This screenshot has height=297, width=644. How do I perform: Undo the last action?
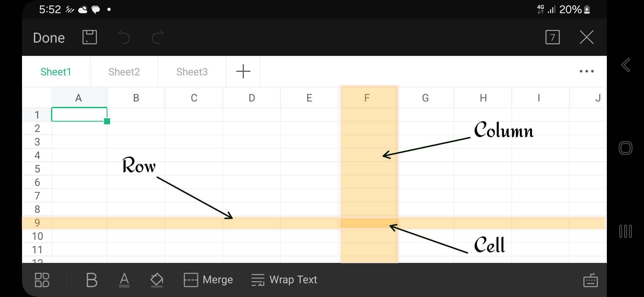click(x=124, y=37)
